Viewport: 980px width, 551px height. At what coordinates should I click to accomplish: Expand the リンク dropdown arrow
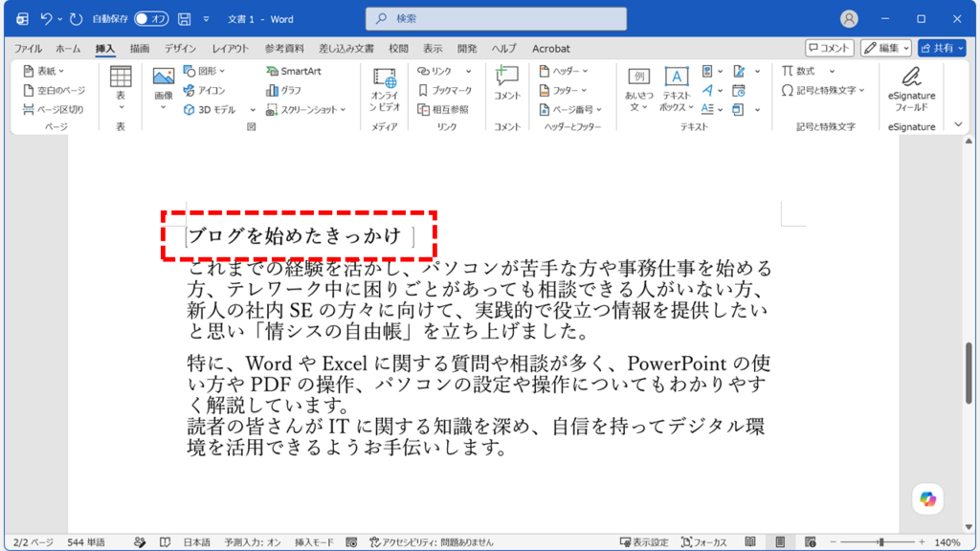468,71
